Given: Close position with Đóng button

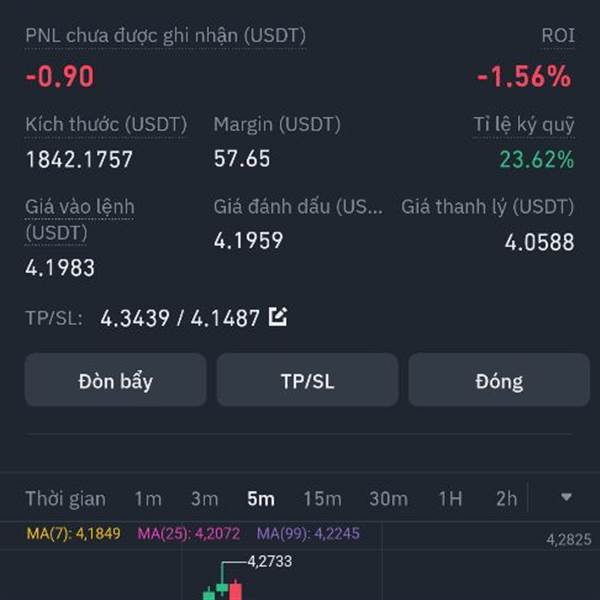Looking at the screenshot, I should pos(499,380).
